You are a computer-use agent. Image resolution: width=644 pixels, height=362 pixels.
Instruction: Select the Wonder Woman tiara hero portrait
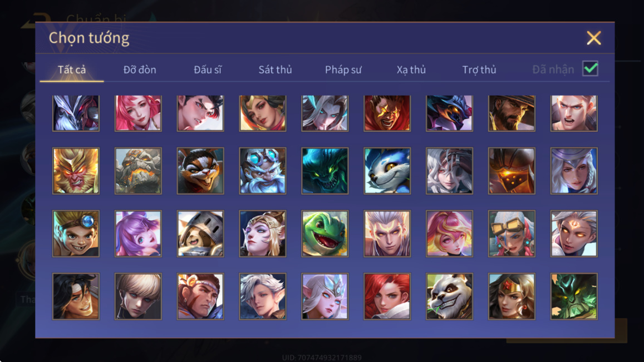click(x=512, y=296)
